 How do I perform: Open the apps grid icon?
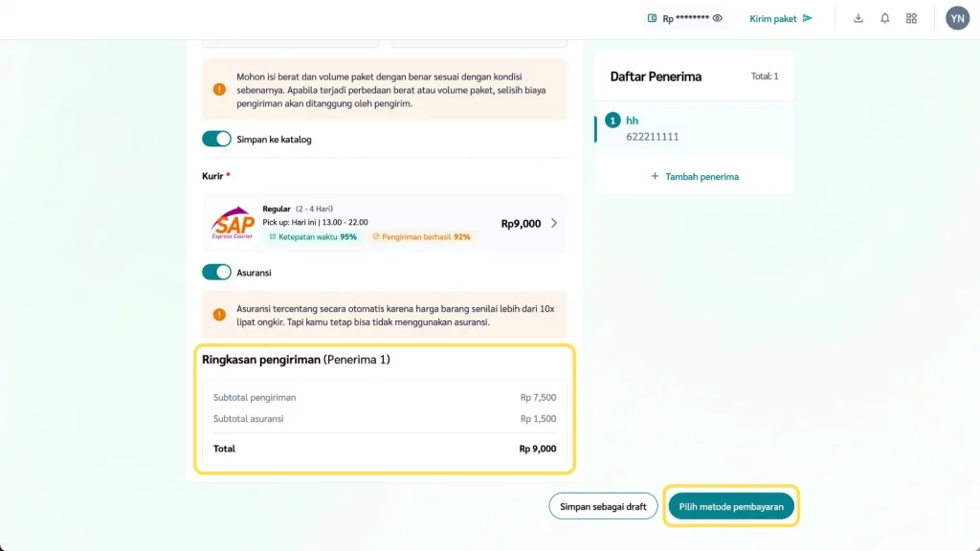click(911, 18)
